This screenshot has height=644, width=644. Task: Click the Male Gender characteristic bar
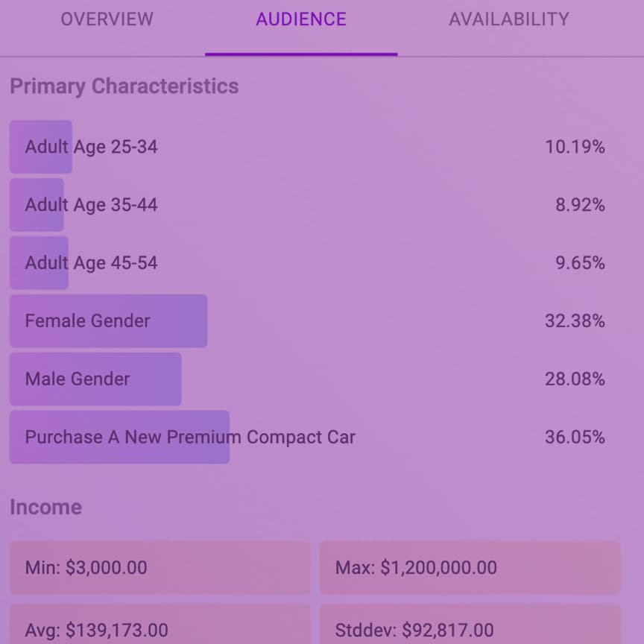click(x=95, y=379)
